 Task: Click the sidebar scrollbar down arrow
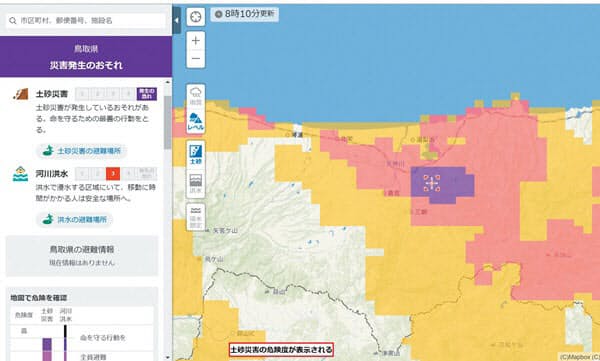(168, 358)
